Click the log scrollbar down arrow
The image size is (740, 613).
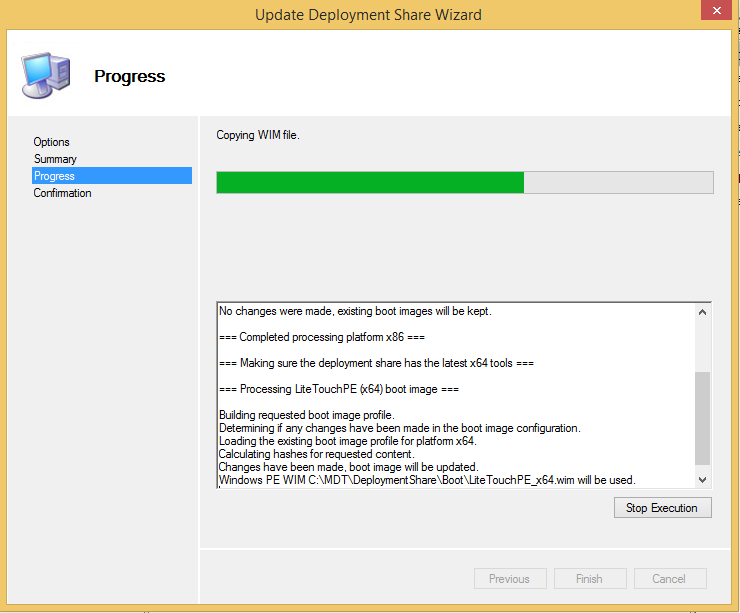tap(702, 480)
